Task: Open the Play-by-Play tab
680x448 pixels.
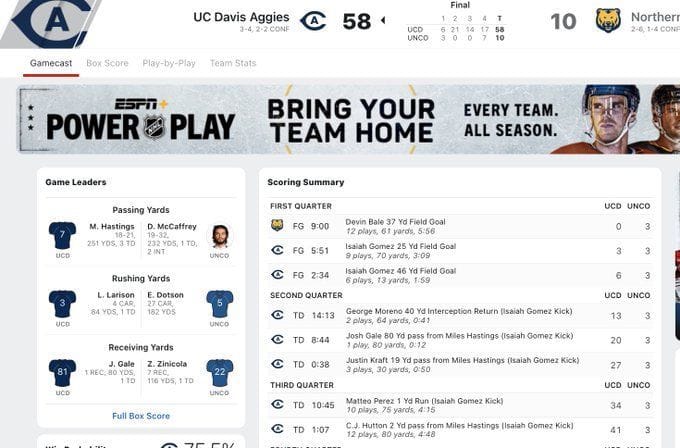Action: coord(169,63)
